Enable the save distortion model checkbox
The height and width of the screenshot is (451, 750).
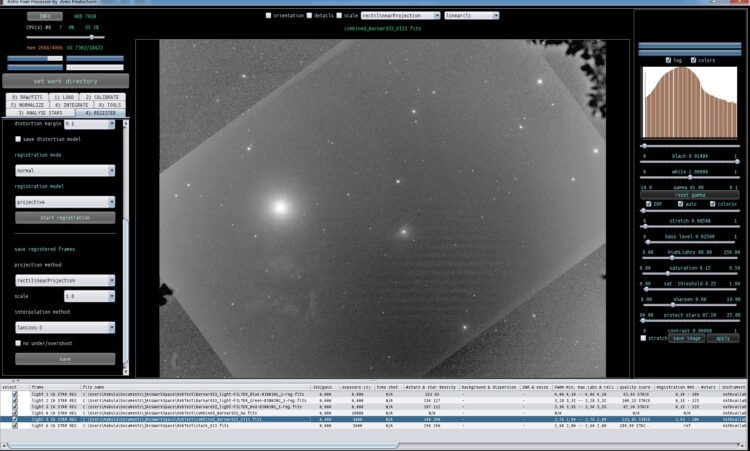click(x=18, y=139)
